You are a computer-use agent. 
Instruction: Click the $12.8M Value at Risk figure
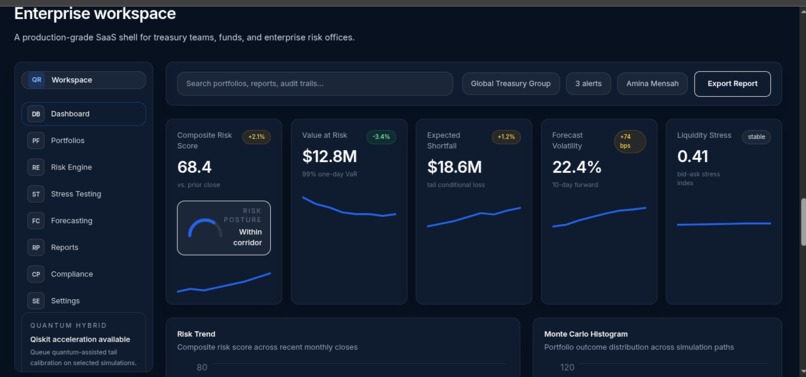[329, 156]
